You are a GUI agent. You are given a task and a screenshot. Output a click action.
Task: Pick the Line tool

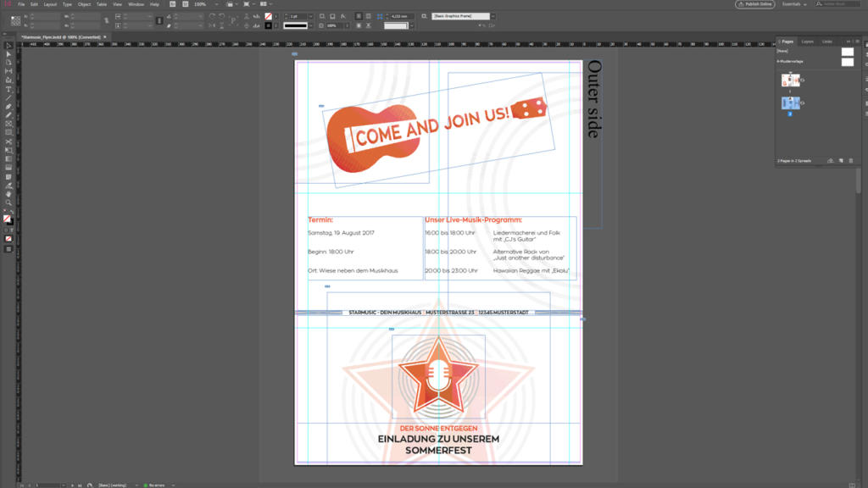(x=8, y=97)
